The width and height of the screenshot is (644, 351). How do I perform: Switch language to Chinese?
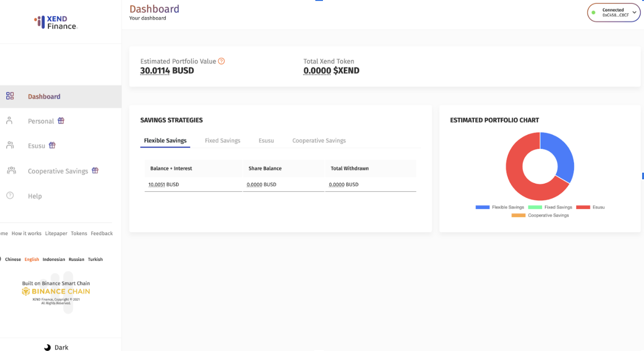13,259
